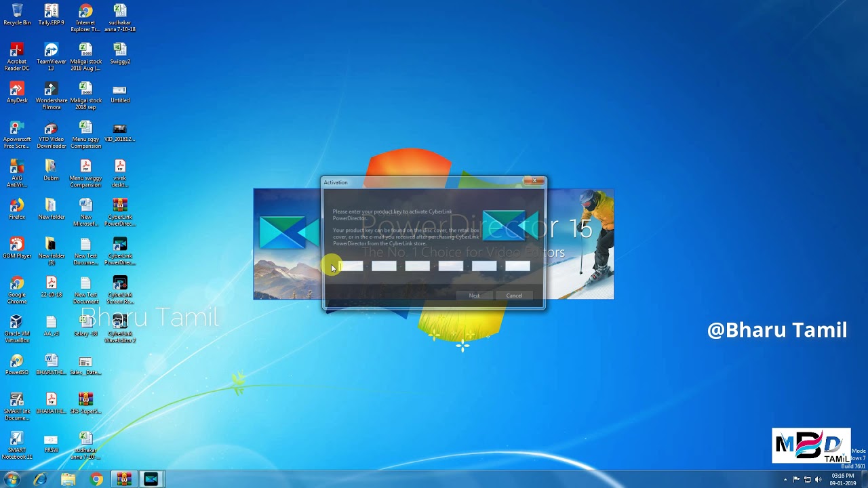This screenshot has width=868, height=488.
Task: Select the 22-10-18 PDF file
Action: (51, 287)
